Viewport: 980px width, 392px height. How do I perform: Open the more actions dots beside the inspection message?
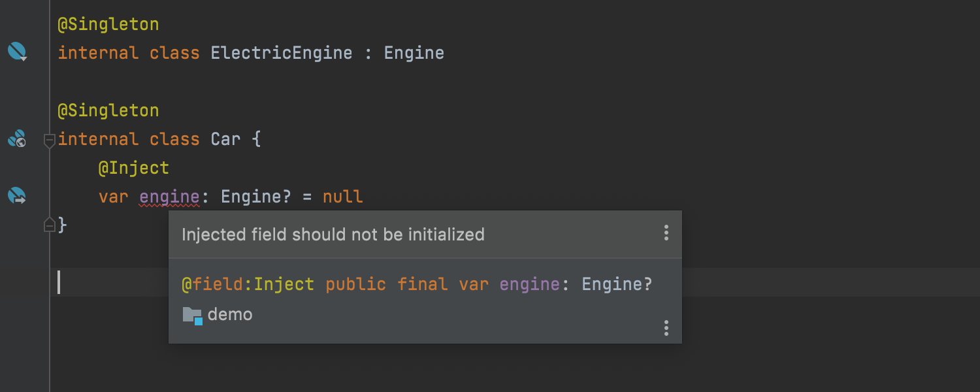point(666,233)
